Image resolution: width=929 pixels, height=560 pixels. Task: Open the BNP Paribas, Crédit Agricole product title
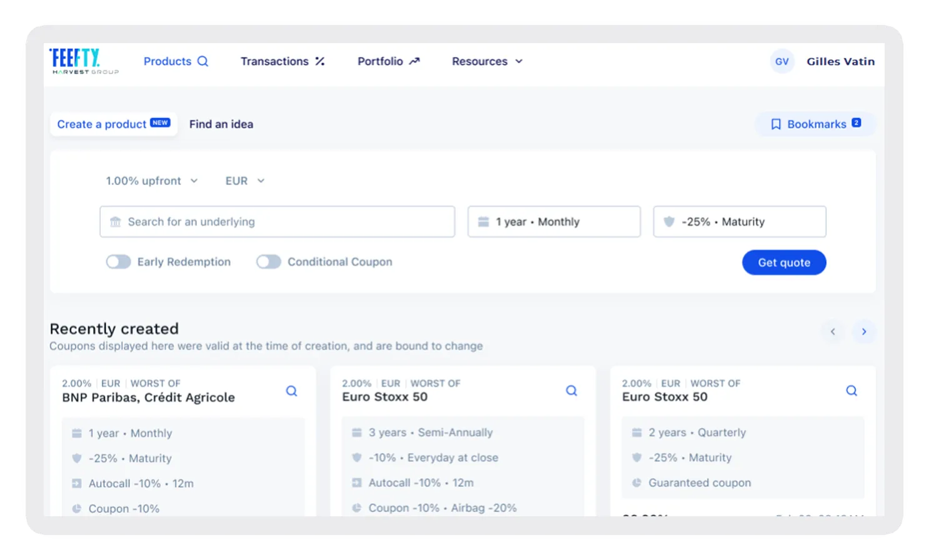148,397
